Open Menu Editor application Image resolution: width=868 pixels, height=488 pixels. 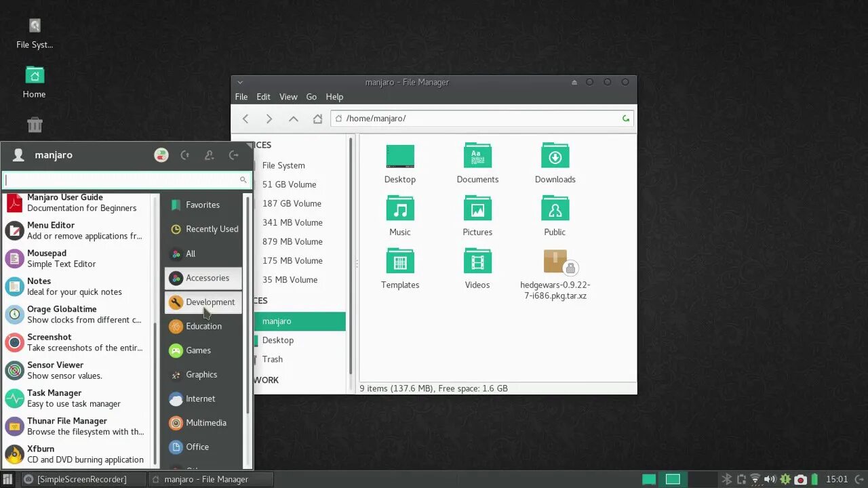pos(76,230)
